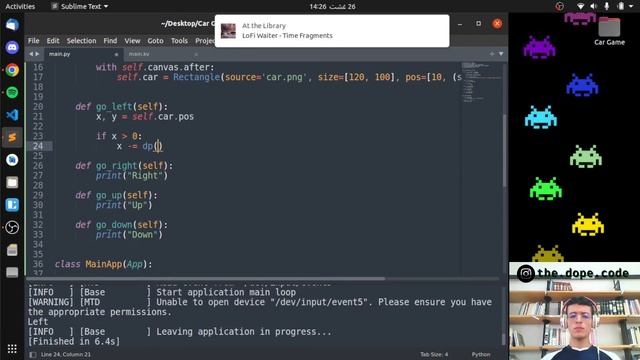Open Thunderbird mail from the dock
Image resolution: width=640 pixels, height=360 pixels.
pyautogui.click(x=12, y=25)
